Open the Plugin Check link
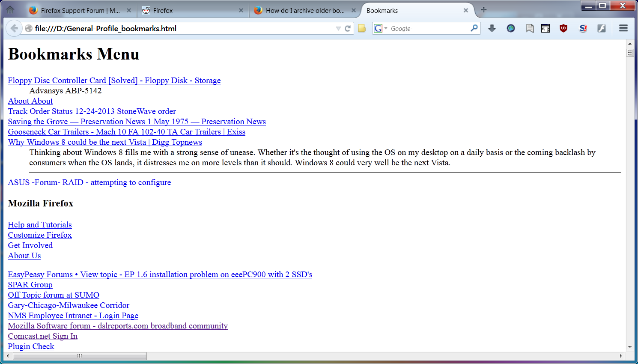 [x=31, y=346]
